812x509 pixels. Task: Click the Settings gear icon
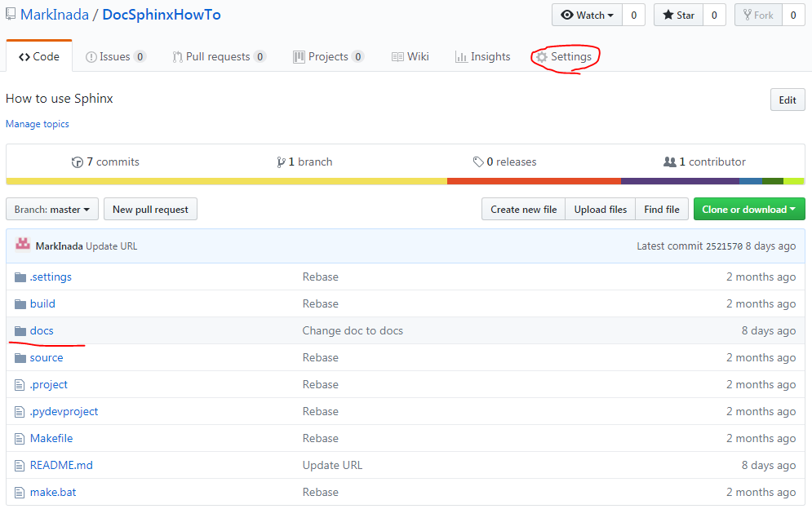[x=542, y=57]
